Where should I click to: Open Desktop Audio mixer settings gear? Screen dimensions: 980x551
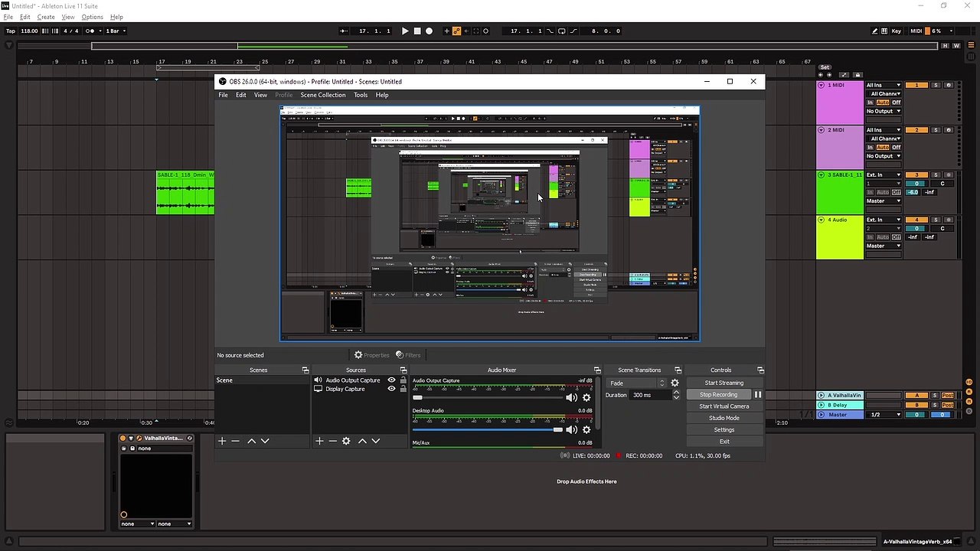click(x=586, y=429)
